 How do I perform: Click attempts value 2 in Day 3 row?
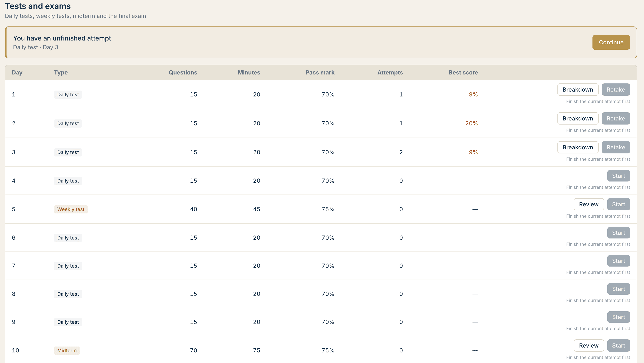[x=401, y=152]
